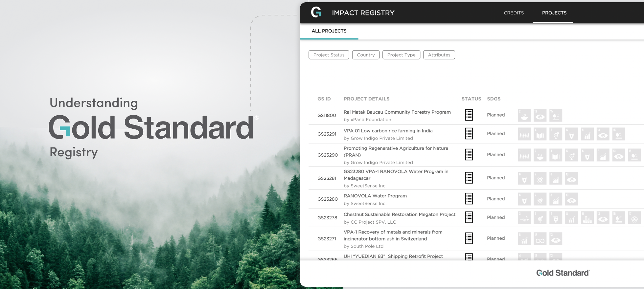Click SDG 8 Economic Growth icon in GS23271 row
Screen dimensions: 644x289
pos(524,239)
